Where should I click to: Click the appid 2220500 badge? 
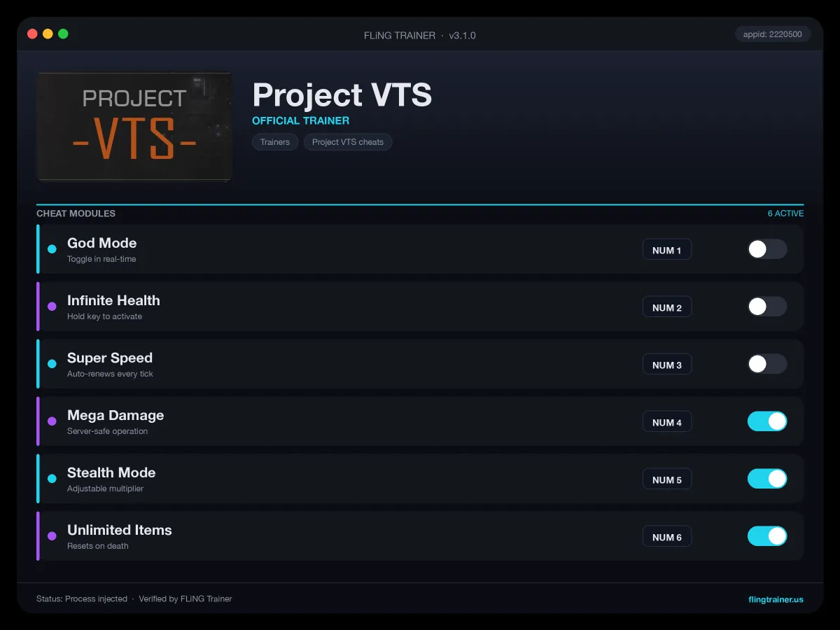tap(773, 34)
